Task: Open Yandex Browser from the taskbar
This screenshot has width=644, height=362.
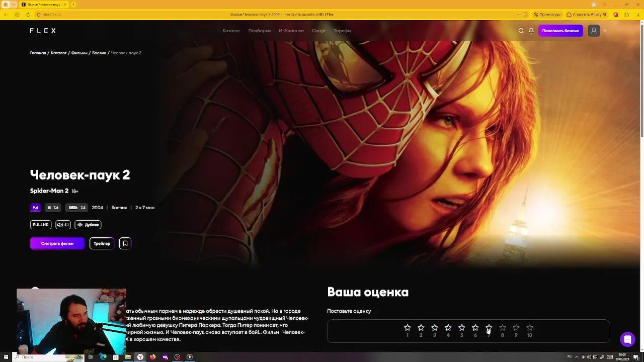Action: 140,357
